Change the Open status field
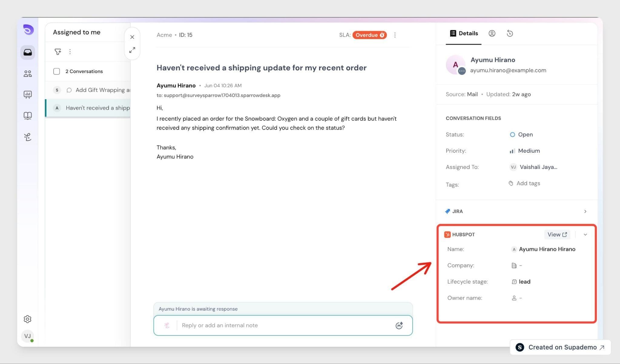The height and width of the screenshot is (364, 620). [x=521, y=135]
